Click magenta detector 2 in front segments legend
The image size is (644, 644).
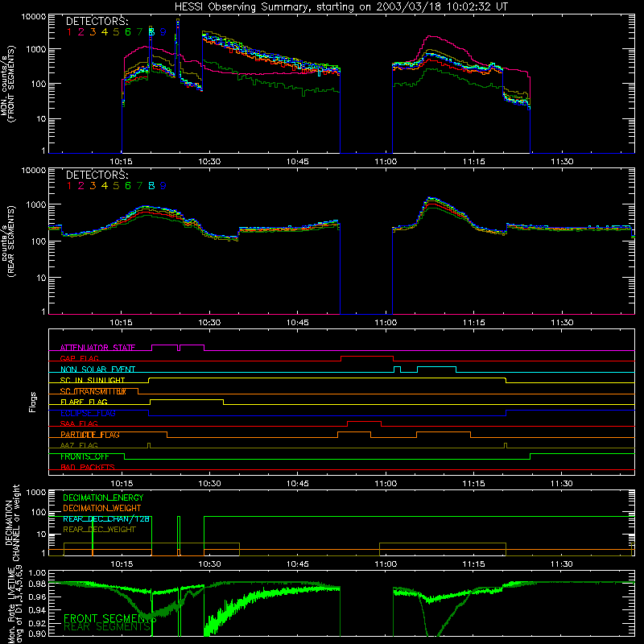[x=81, y=32]
